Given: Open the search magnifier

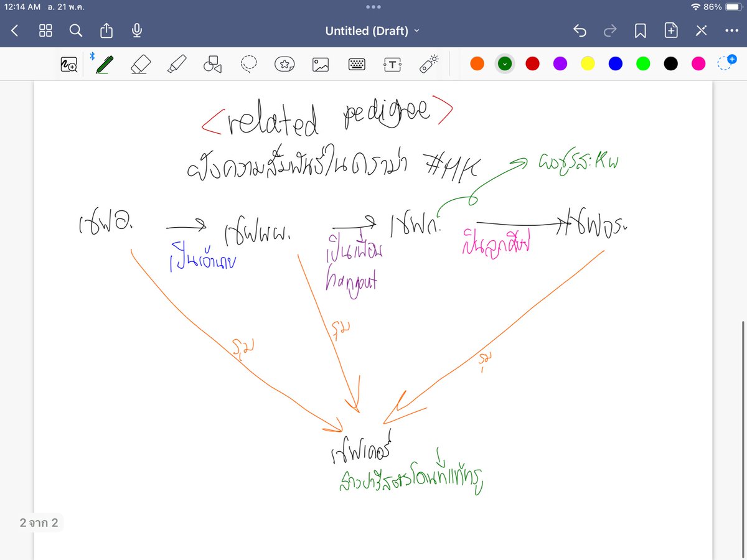Looking at the screenshot, I should click(75, 30).
